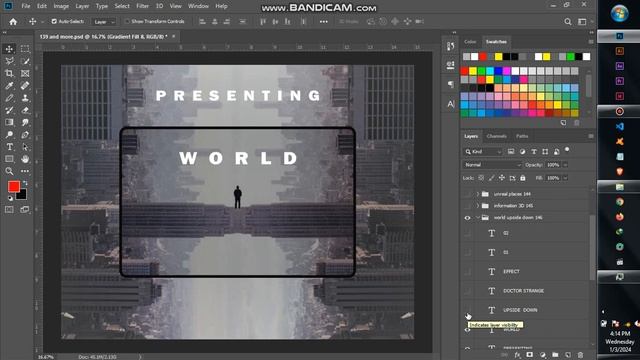
Task: Filter layers by pixel layers icon
Action: click(511, 151)
